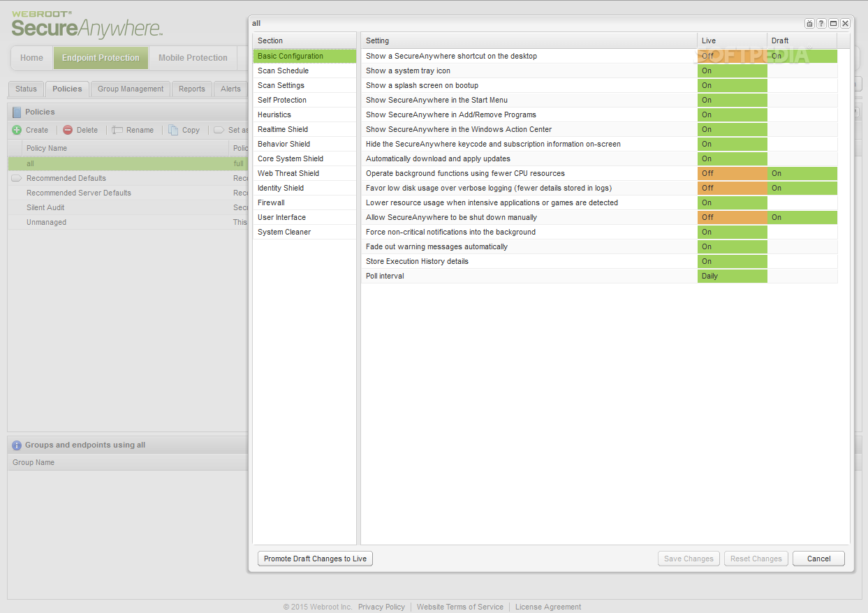Open the question mark help icon in dialog
Image resolution: width=868 pixels, height=613 pixels.
(821, 23)
